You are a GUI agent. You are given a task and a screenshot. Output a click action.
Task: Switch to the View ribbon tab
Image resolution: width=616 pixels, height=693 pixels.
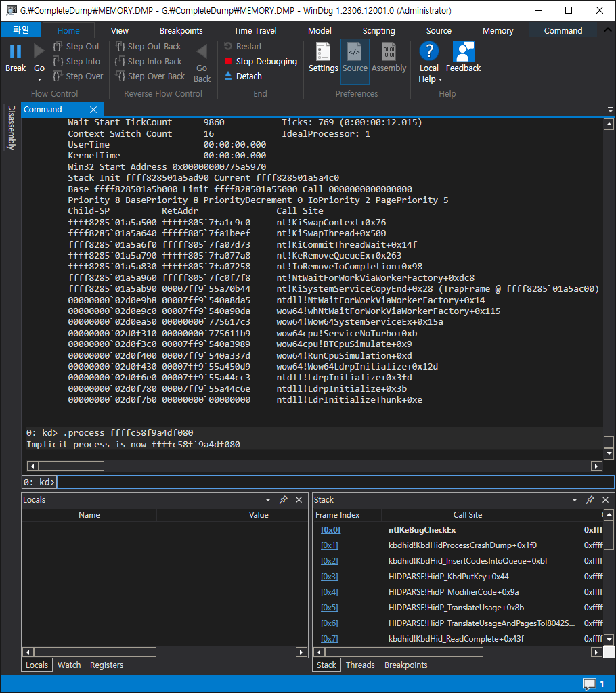(119, 31)
